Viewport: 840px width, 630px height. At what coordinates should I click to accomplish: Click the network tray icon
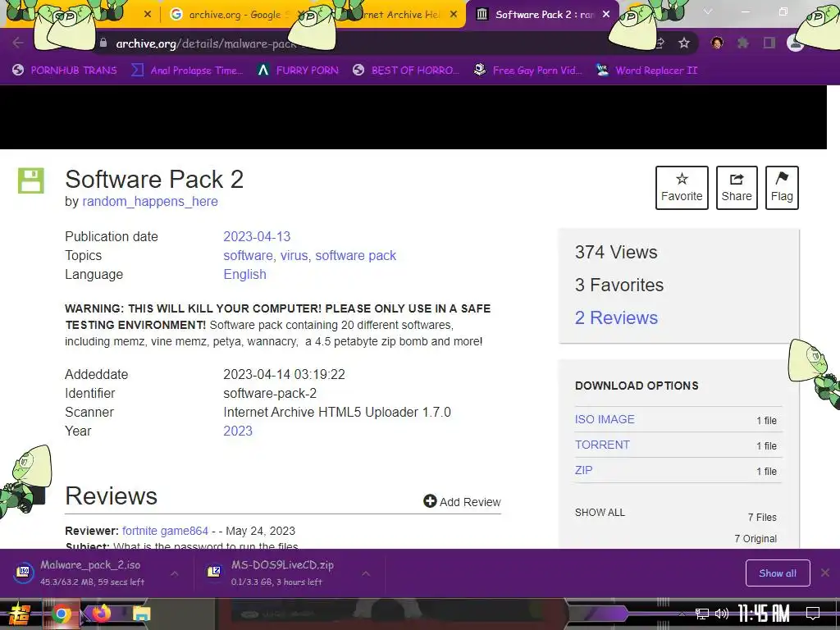click(701, 614)
